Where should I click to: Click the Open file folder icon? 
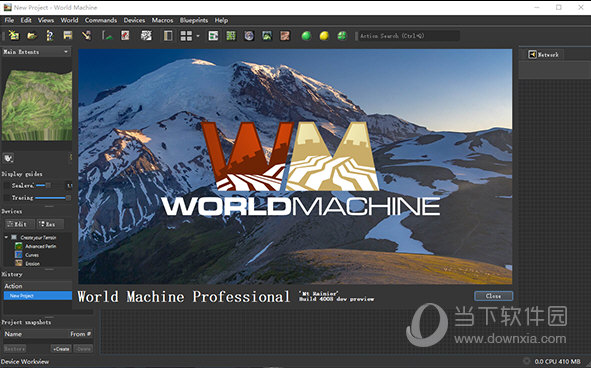[32, 35]
